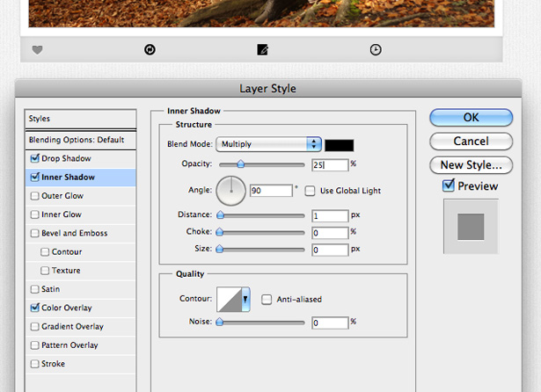Click the Angle dial control
The height and width of the screenshot is (392, 541).
(x=230, y=191)
